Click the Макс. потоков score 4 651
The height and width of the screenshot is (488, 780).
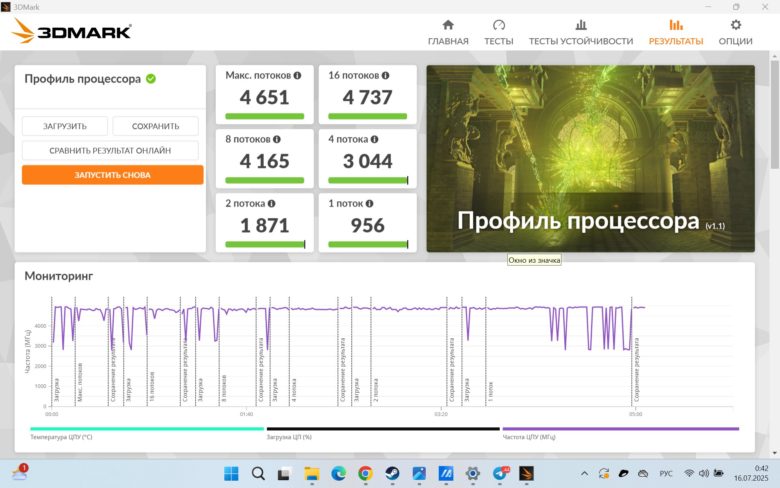[264, 98]
